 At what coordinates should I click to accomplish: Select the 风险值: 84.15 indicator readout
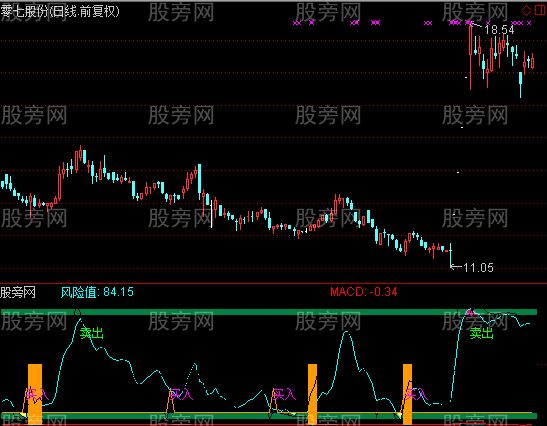[97, 292]
